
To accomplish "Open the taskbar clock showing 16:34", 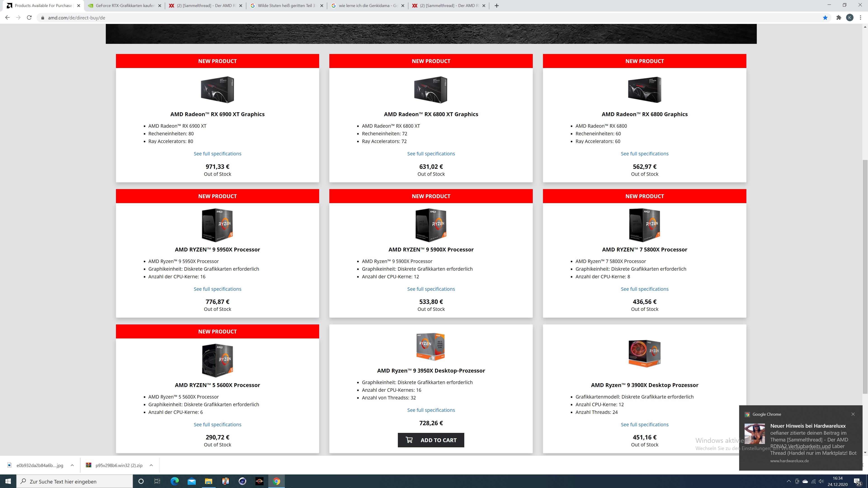I will coord(837,481).
